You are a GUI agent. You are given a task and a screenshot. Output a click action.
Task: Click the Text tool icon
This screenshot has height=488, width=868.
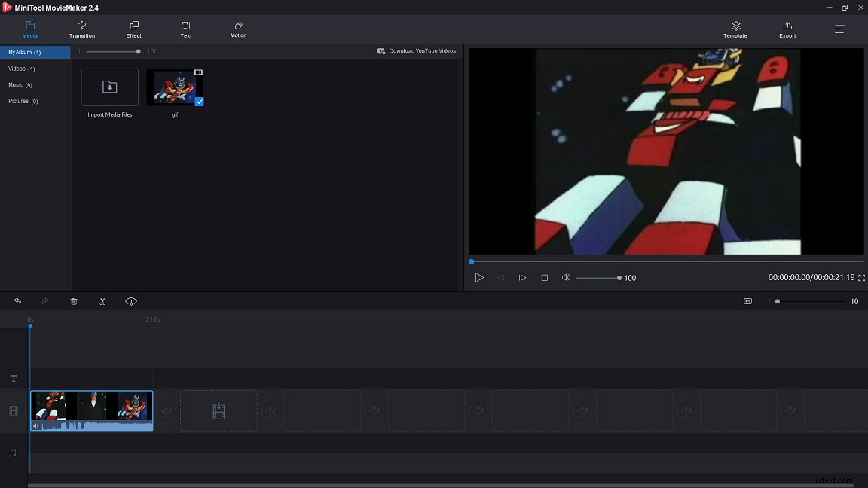coord(185,29)
